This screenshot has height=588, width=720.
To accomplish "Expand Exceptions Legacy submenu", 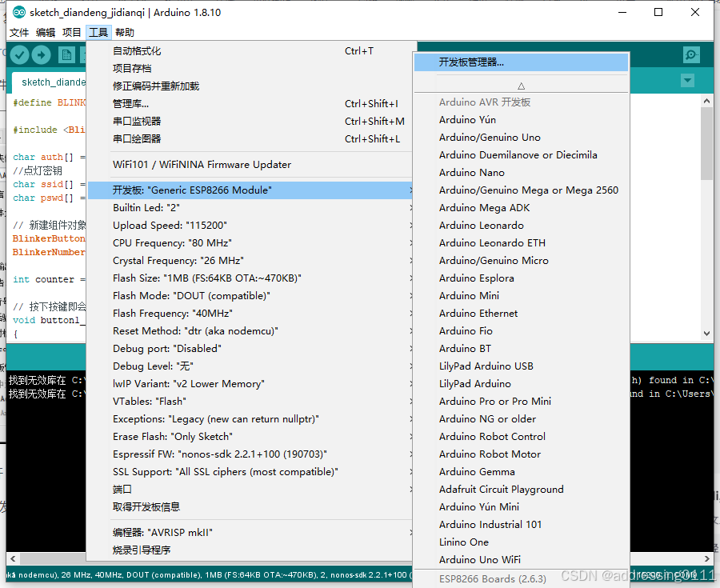I will 250,418.
